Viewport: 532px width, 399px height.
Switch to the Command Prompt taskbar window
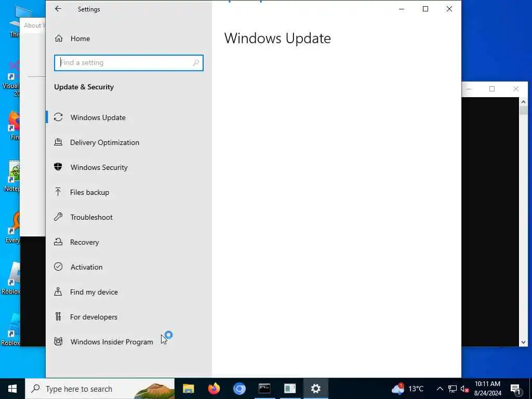pyautogui.click(x=264, y=389)
